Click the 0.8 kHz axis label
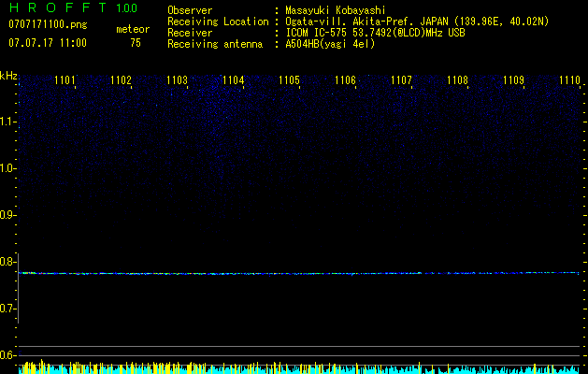Image resolution: width=588 pixels, height=374 pixels. [7, 262]
